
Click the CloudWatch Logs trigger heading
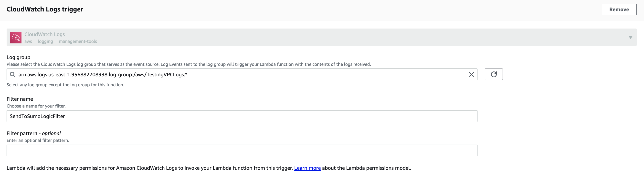pos(45,9)
